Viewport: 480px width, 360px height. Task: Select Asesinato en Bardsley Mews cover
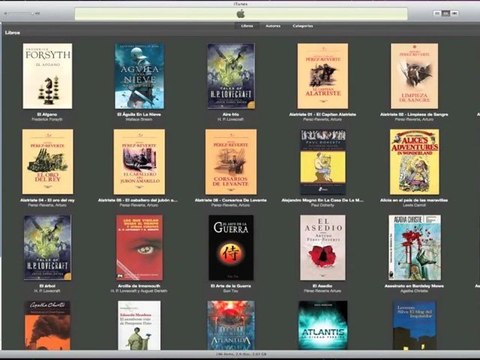414,247
